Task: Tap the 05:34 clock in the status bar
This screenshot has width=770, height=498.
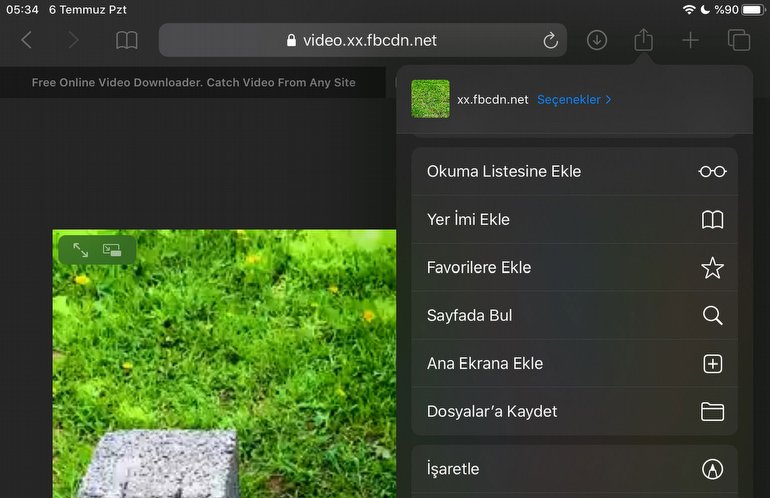Action: (22, 9)
